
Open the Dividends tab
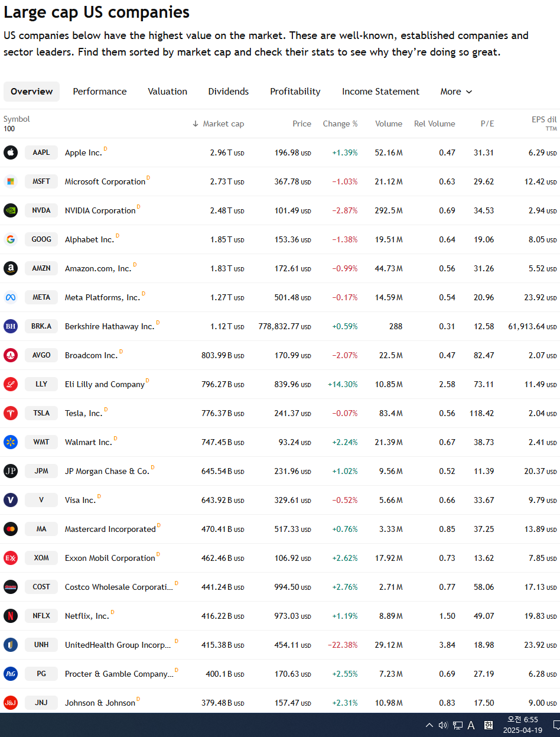tap(229, 92)
